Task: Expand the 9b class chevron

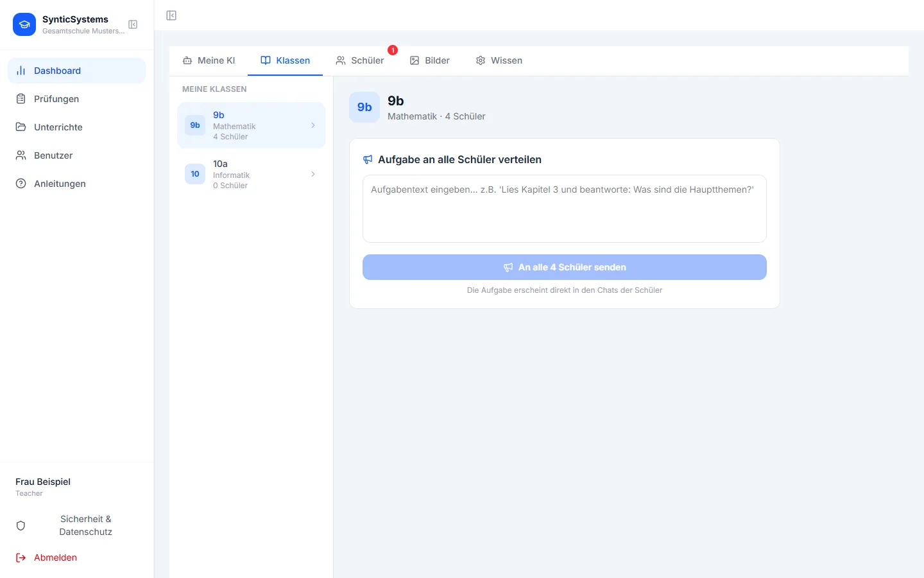Action: click(x=313, y=125)
